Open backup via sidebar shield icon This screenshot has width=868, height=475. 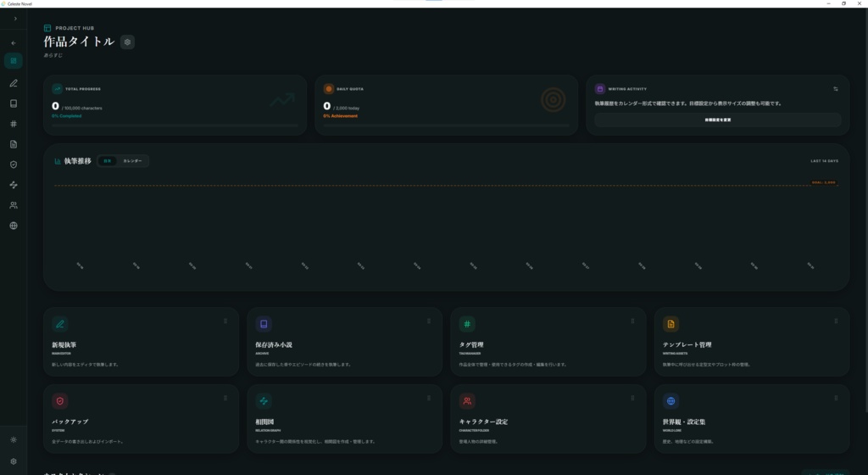tap(14, 165)
